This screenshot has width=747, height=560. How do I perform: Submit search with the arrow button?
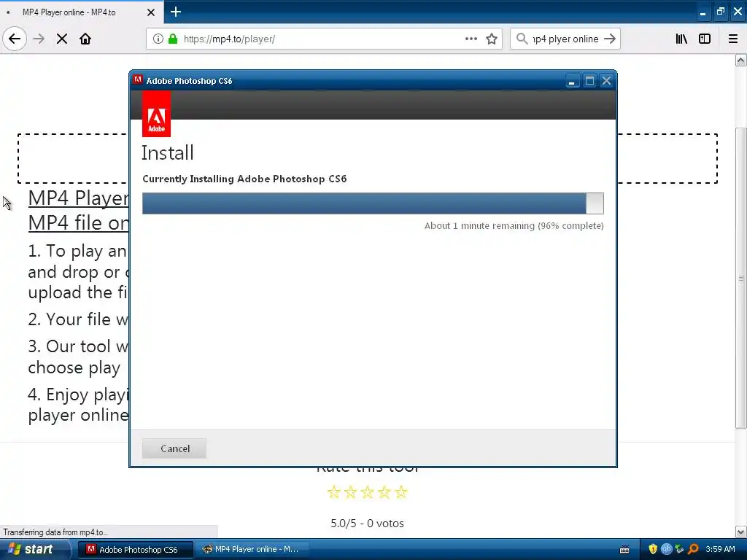coord(610,39)
